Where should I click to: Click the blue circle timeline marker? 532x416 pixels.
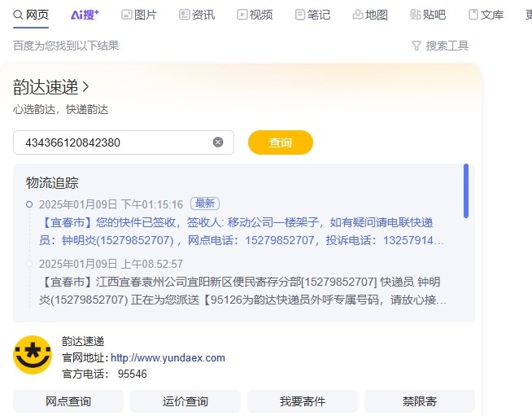pos(29,204)
